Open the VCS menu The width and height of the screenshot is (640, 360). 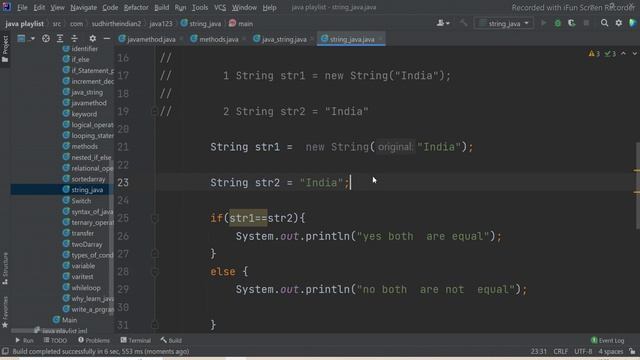click(x=220, y=7)
